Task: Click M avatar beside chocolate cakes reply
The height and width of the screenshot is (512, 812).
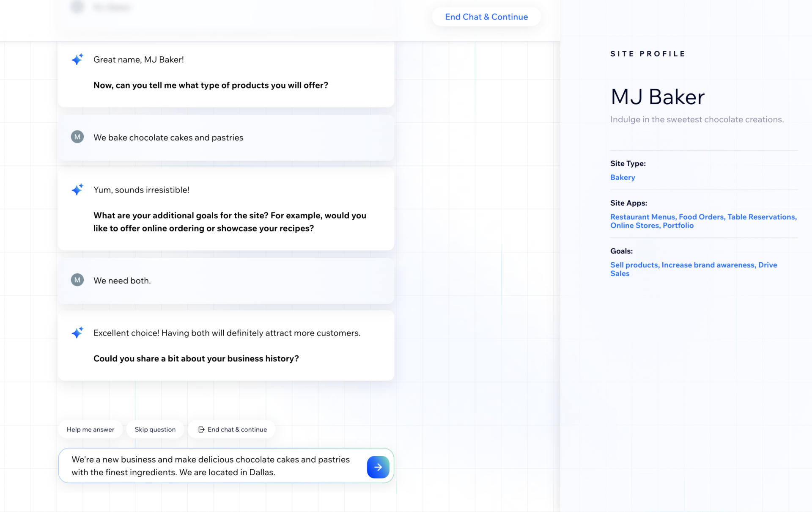Action: coord(77,137)
